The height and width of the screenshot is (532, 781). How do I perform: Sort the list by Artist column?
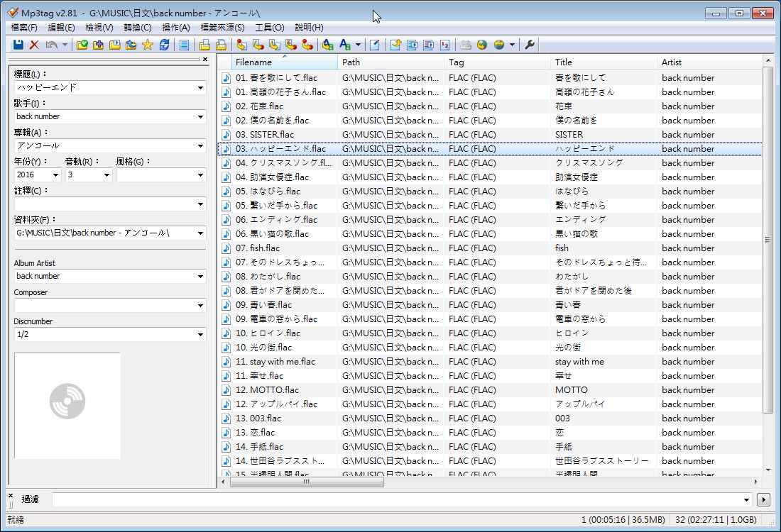(x=710, y=62)
